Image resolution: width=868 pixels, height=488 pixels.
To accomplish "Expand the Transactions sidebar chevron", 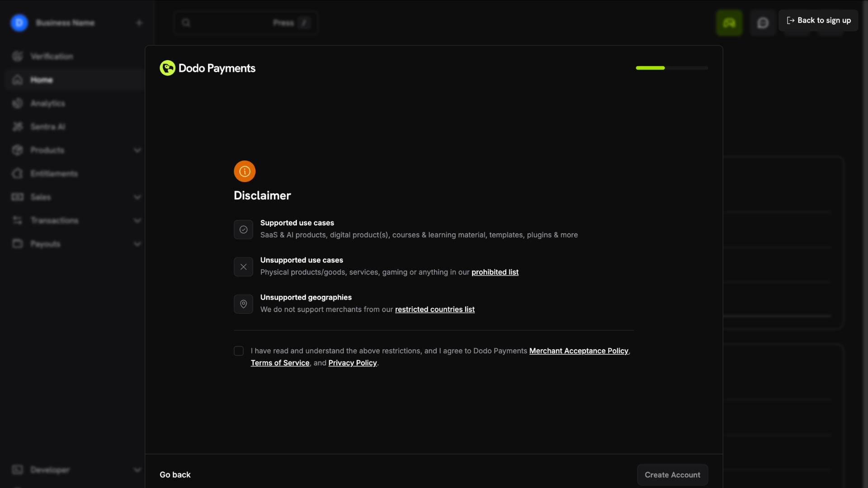I will [x=137, y=221].
